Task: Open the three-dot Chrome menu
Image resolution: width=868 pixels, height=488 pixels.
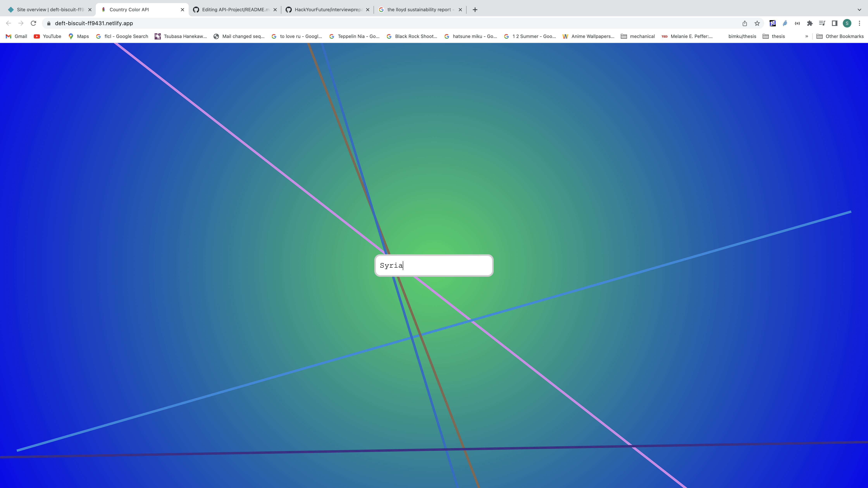Action: pyautogui.click(x=859, y=23)
